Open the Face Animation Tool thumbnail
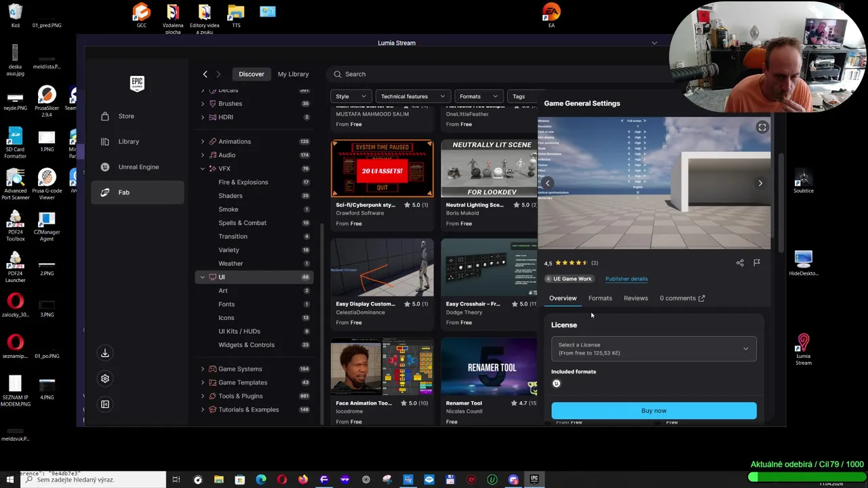Screen dimensions: 868x488 [x=382, y=367]
